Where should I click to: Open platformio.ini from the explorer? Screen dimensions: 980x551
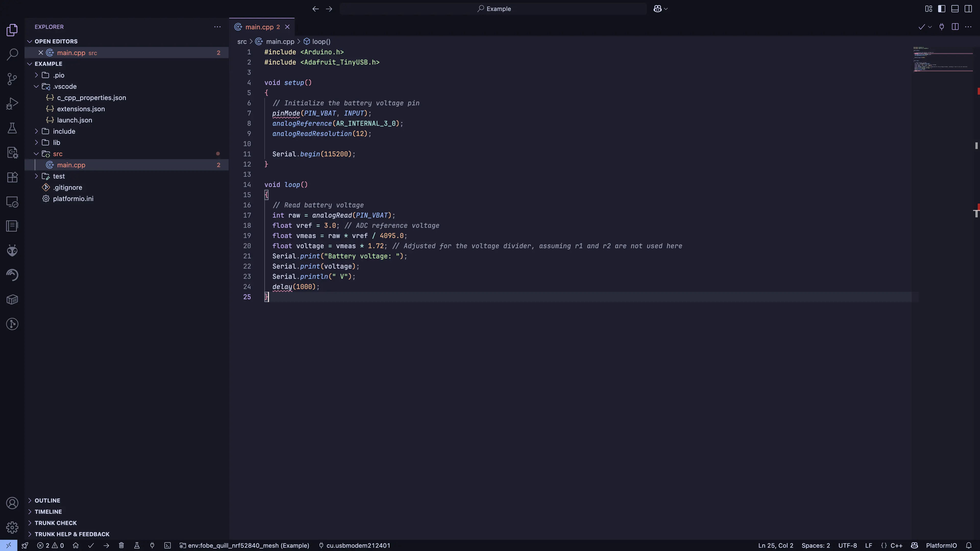(73, 198)
